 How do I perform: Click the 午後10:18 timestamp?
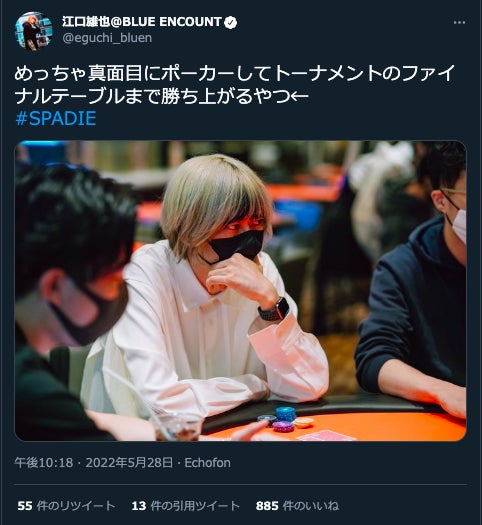tap(44, 463)
